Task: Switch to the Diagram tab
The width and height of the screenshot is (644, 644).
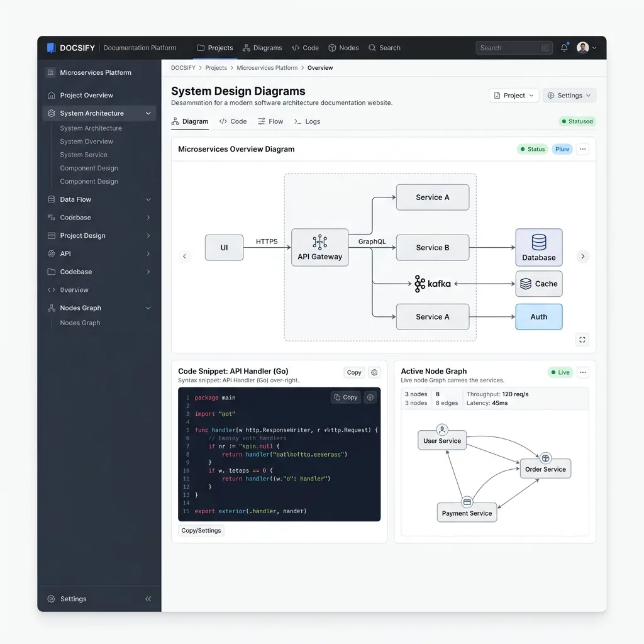Action: click(x=190, y=121)
